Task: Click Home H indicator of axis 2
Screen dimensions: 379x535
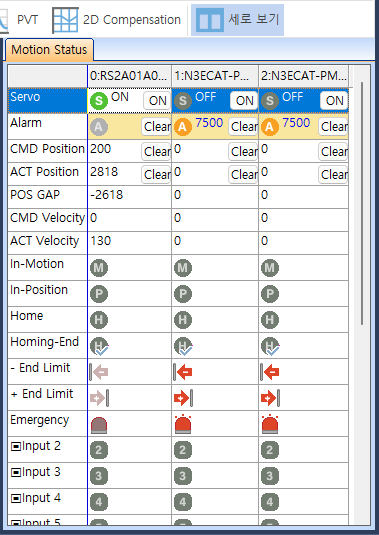Action: (x=270, y=320)
